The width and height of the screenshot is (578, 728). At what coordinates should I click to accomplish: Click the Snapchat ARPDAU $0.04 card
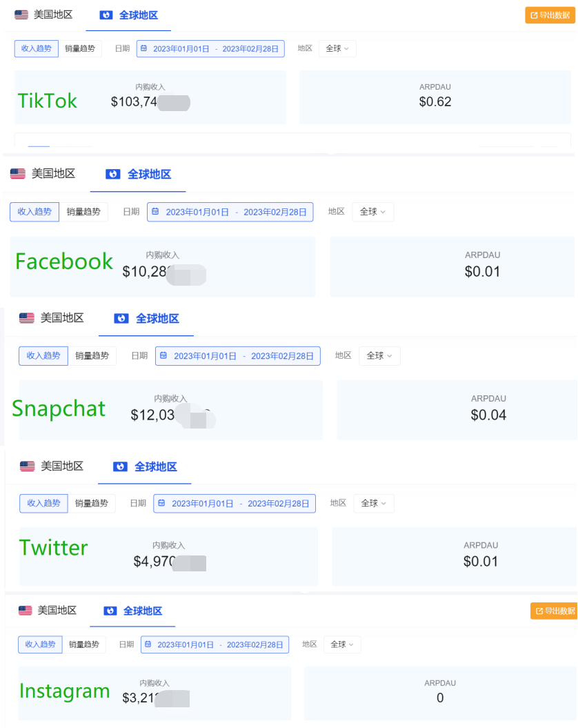click(488, 409)
